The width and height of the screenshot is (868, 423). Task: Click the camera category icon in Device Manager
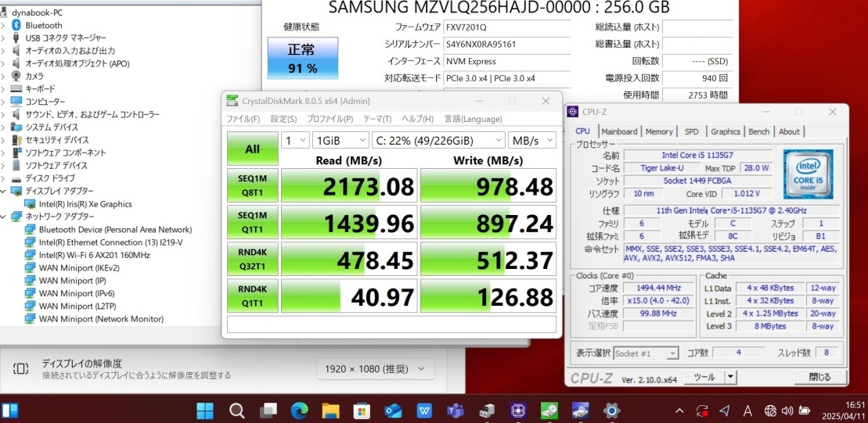pos(16,77)
